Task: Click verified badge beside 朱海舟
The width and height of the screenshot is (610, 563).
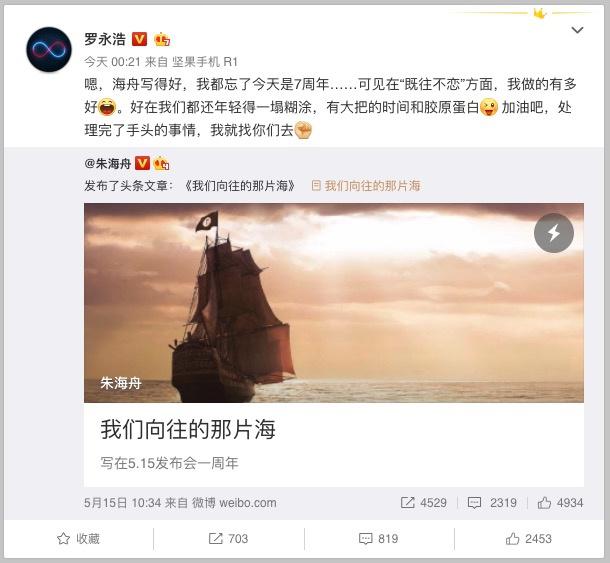Action: (142, 163)
